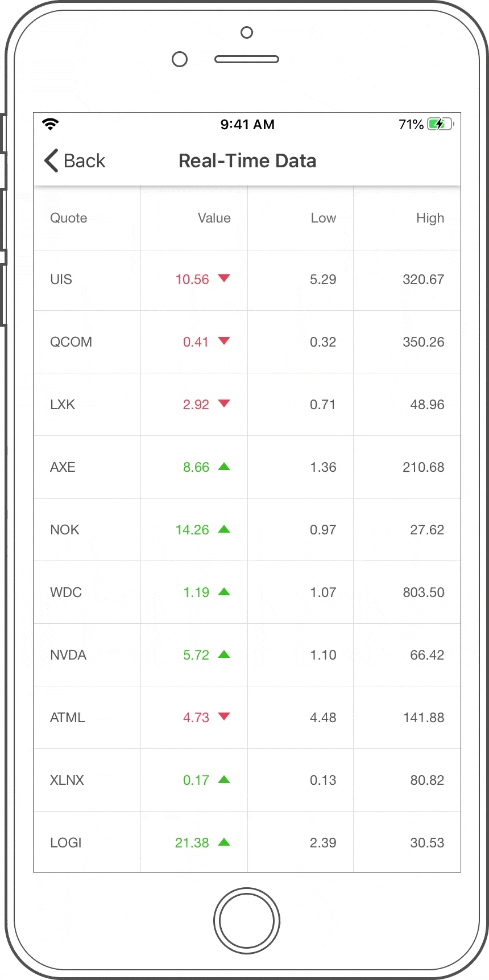Tap the WDC high value 803.50

click(x=424, y=592)
